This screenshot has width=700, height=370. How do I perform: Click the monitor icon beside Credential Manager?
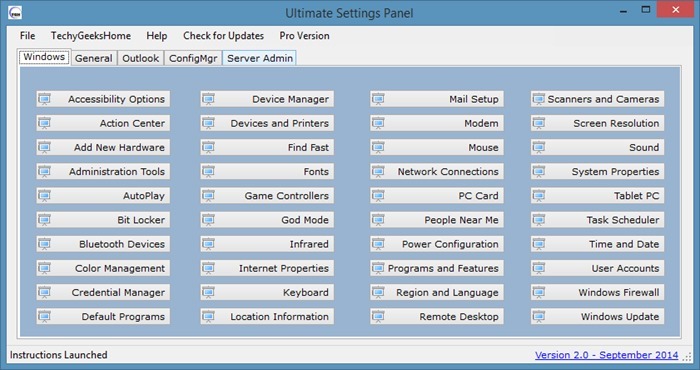(x=44, y=292)
